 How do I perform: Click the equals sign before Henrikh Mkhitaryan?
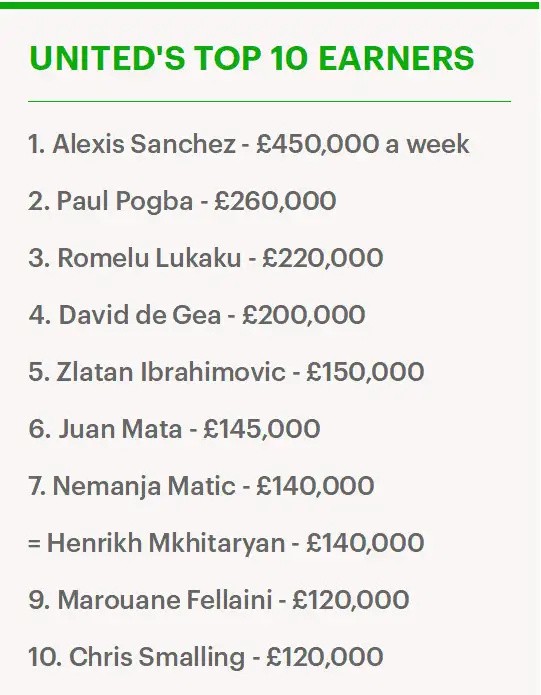(34, 543)
